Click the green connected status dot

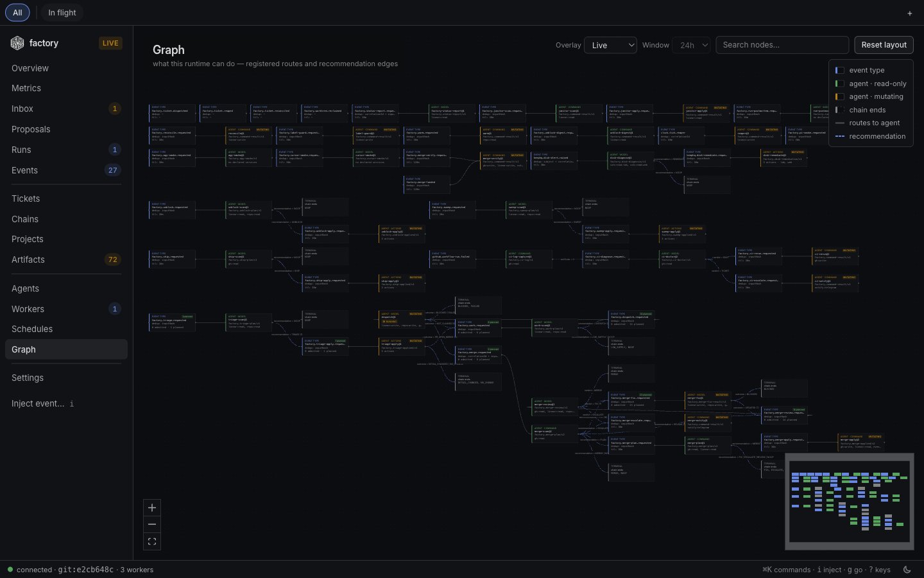[10, 570]
